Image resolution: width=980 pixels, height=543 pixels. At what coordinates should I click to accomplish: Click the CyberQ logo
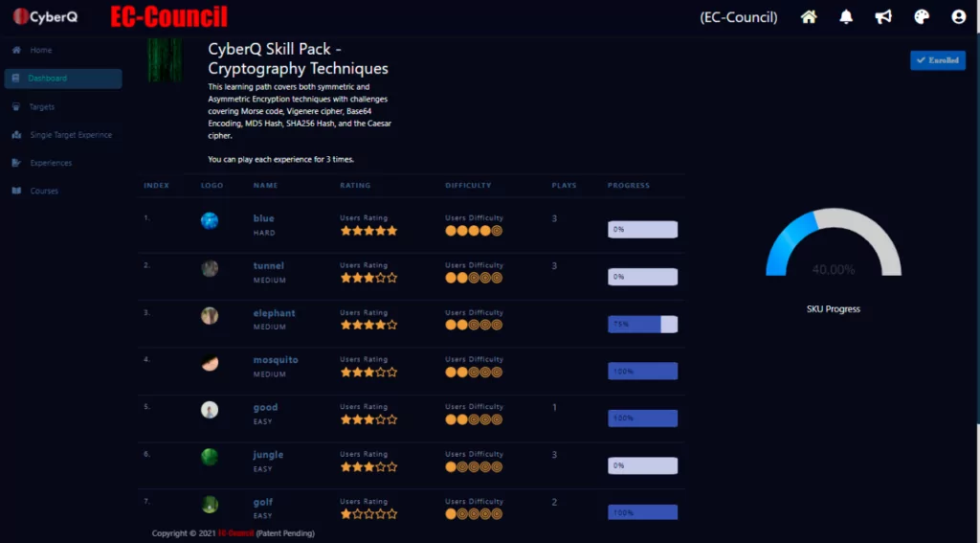[46, 17]
